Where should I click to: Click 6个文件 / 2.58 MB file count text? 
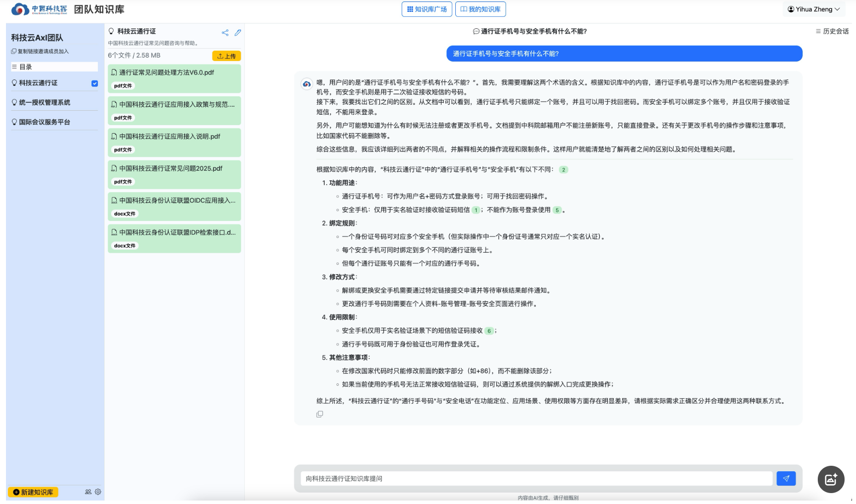[134, 56]
